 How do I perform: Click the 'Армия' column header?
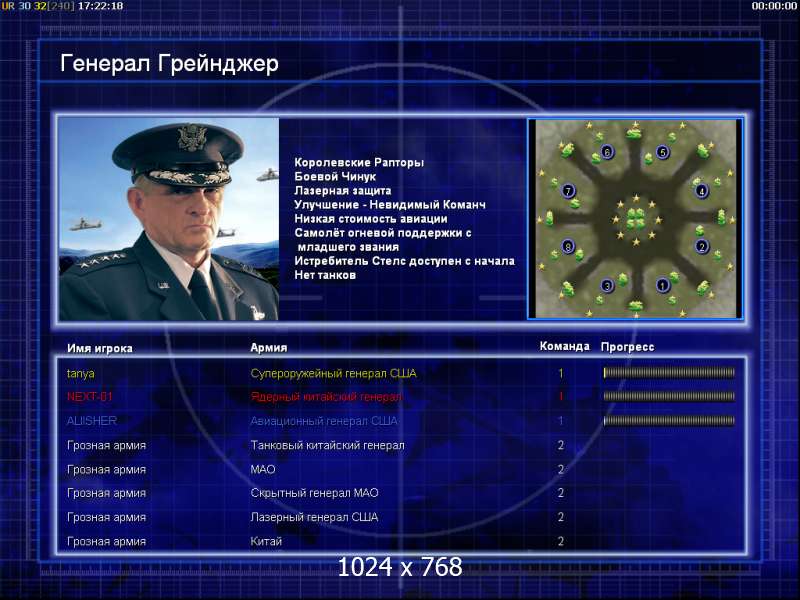tap(269, 347)
